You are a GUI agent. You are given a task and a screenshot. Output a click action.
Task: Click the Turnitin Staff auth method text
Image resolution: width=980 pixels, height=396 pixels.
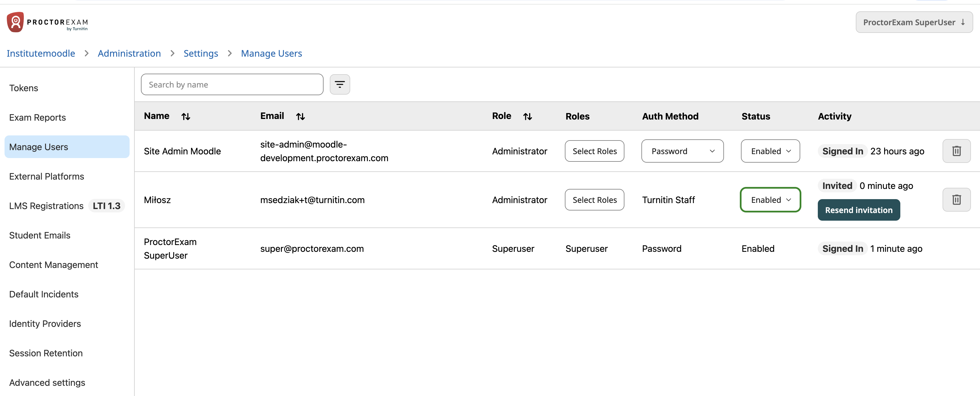668,200
